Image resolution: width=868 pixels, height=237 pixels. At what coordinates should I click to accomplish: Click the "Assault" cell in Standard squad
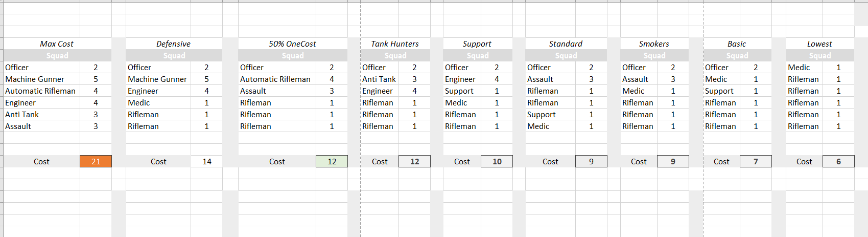click(x=540, y=79)
